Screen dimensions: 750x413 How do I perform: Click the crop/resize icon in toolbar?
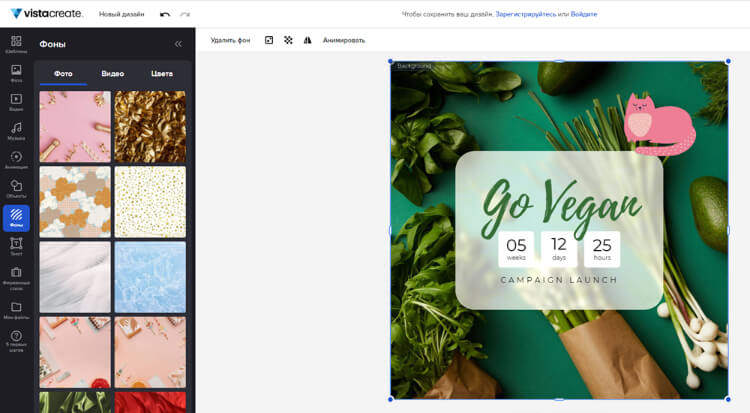pos(269,40)
